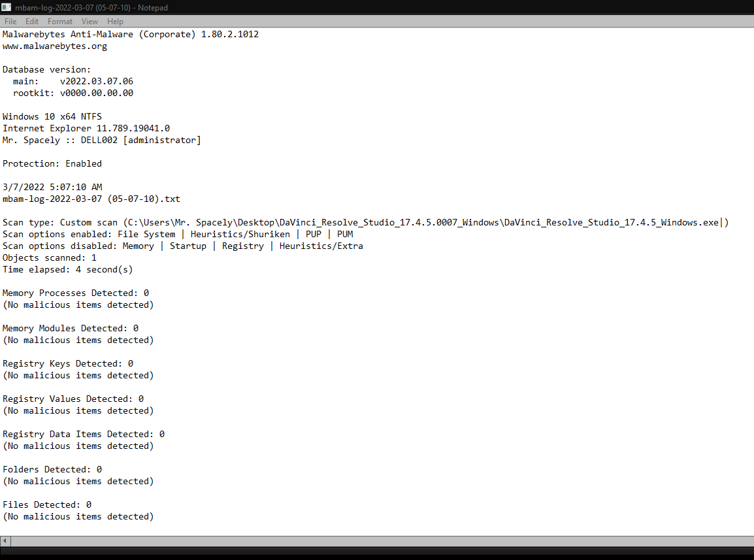Open the Help menu
Screen dimensions: 754x560
pos(115,21)
